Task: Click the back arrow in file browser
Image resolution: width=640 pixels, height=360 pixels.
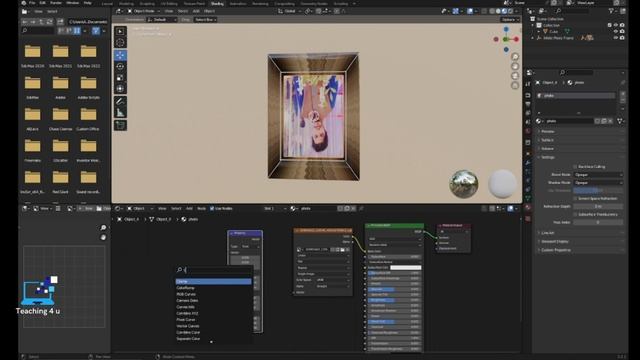Action: tap(25, 22)
